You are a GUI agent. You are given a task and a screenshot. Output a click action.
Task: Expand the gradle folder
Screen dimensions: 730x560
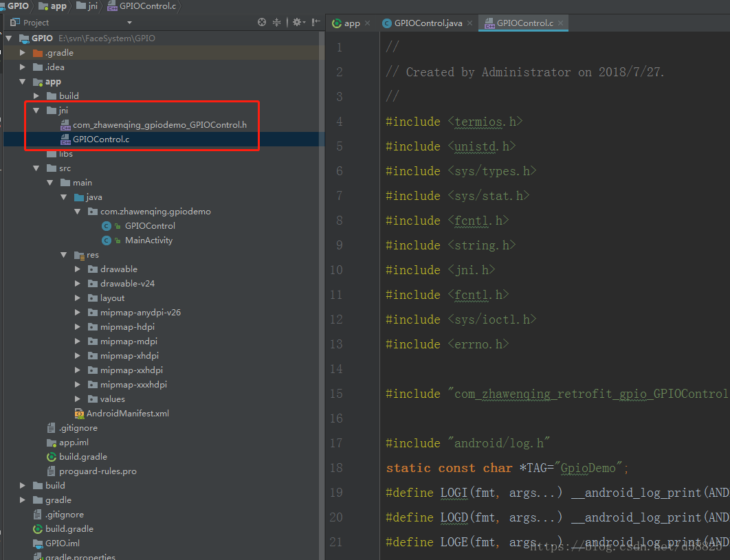(23, 500)
